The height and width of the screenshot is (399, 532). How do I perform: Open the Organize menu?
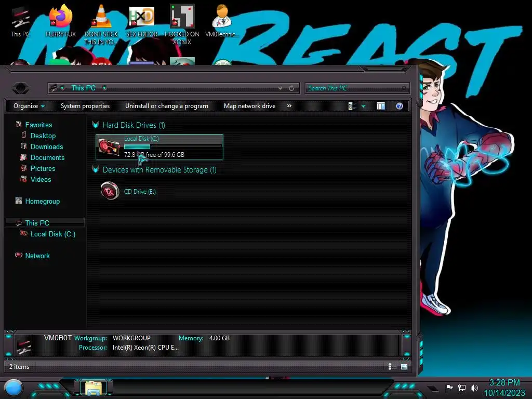pos(29,106)
